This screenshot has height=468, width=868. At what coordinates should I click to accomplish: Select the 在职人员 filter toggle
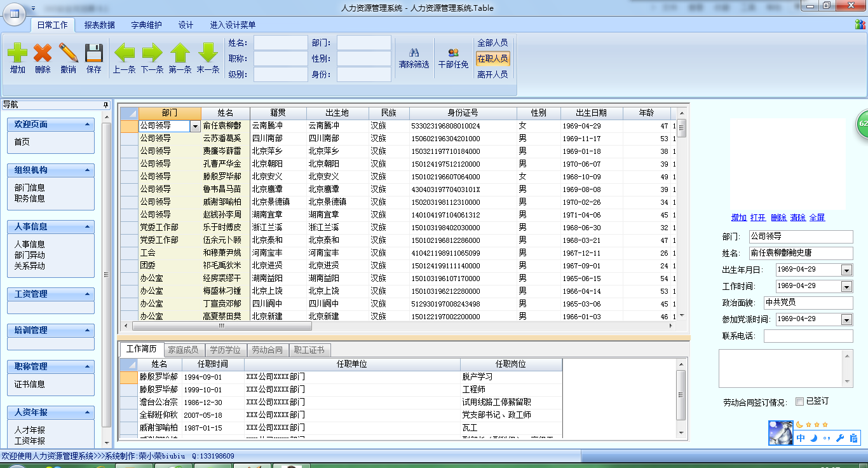(492, 59)
